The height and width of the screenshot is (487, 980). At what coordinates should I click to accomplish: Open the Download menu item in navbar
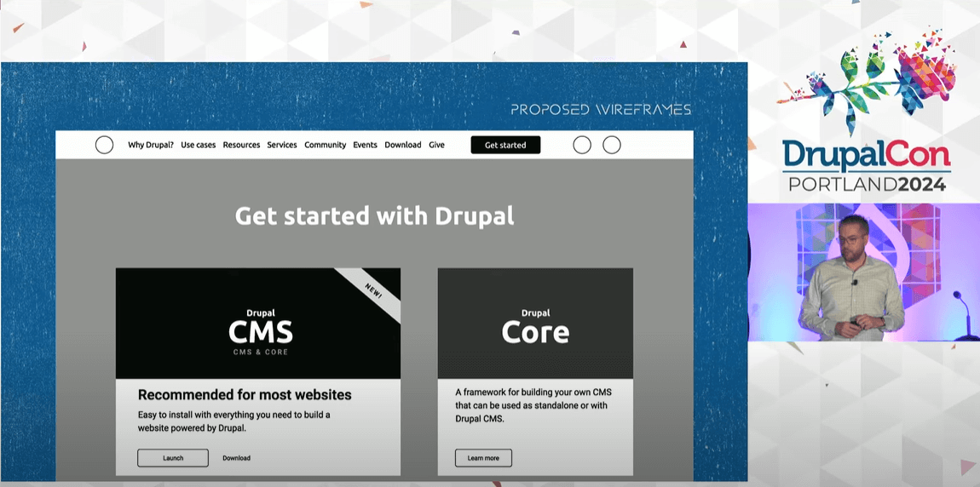pyautogui.click(x=402, y=145)
